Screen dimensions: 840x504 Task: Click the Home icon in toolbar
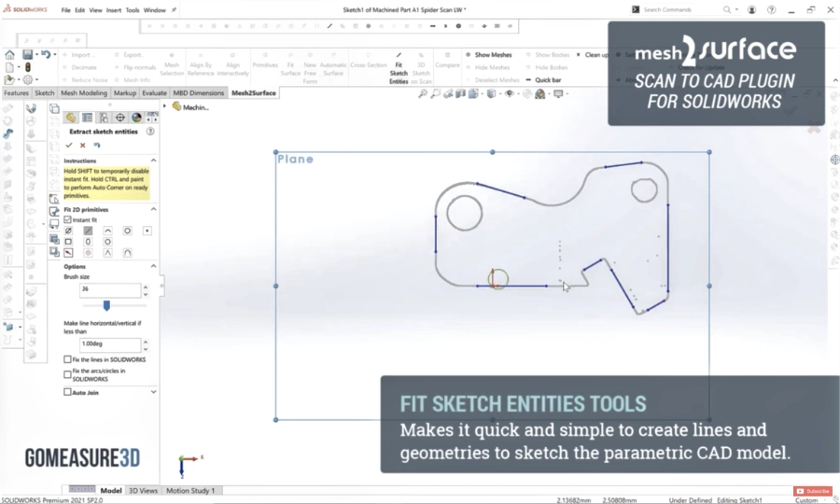(10, 55)
